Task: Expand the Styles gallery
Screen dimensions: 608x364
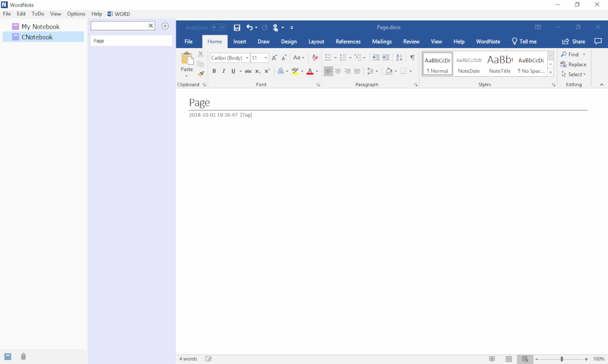Action: [550, 72]
